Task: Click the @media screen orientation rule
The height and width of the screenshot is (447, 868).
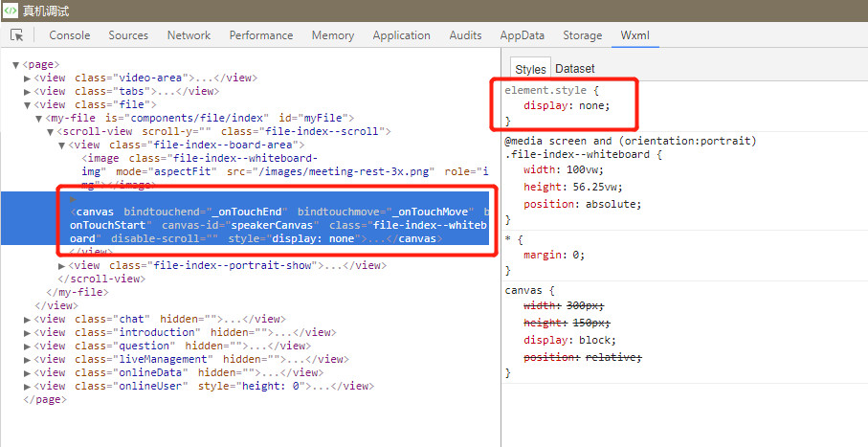Action: (x=631, y=141)
